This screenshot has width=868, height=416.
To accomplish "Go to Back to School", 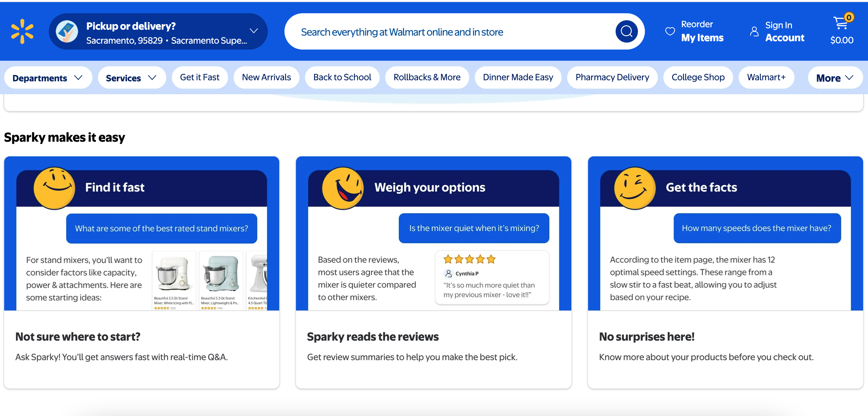I will tap(342, 77).
